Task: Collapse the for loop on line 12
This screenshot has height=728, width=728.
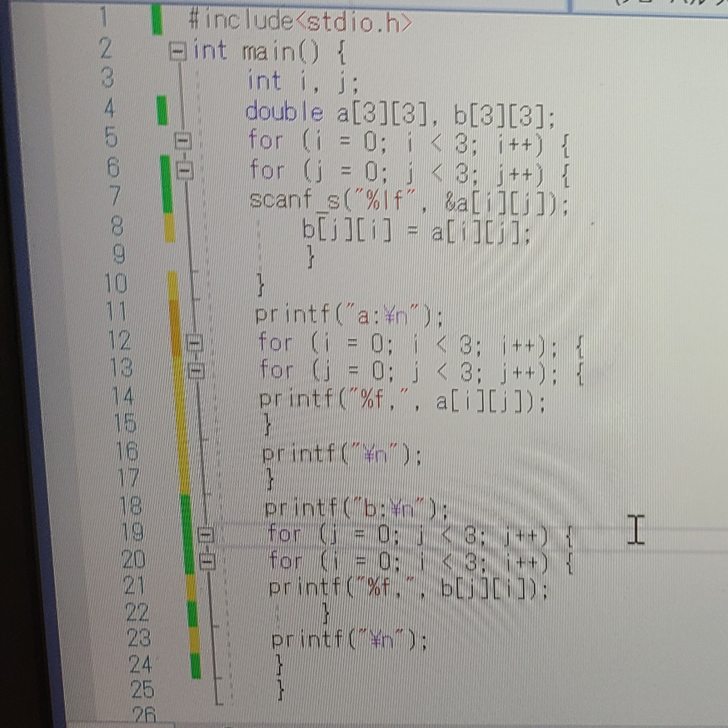Action: pyautogui.click(x=194, y=343)
